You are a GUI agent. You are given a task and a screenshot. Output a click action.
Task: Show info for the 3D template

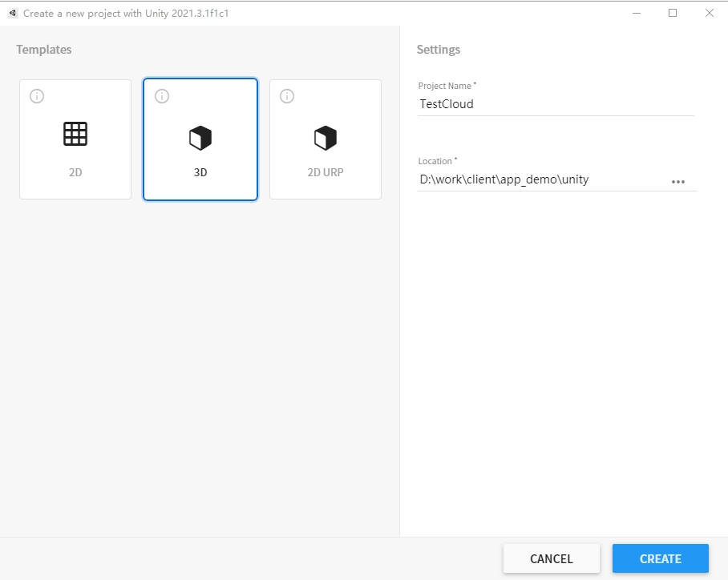(162, 96)
